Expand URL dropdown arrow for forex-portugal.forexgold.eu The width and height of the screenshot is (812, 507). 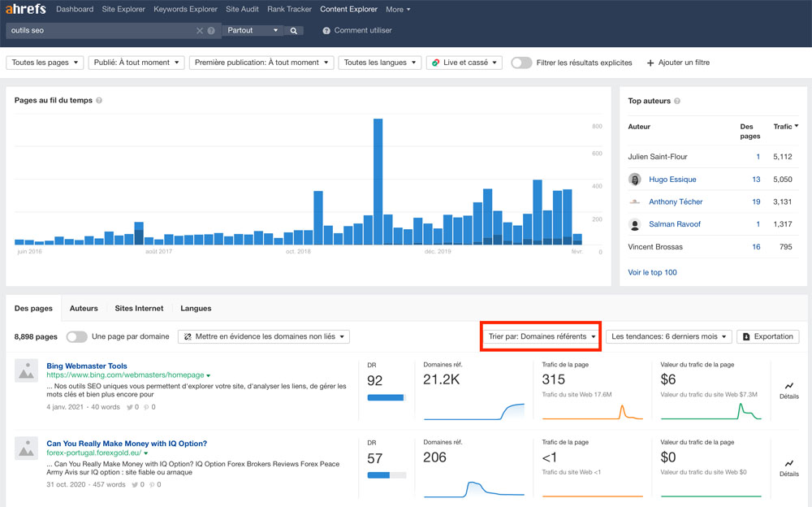[x=146, y=453]
